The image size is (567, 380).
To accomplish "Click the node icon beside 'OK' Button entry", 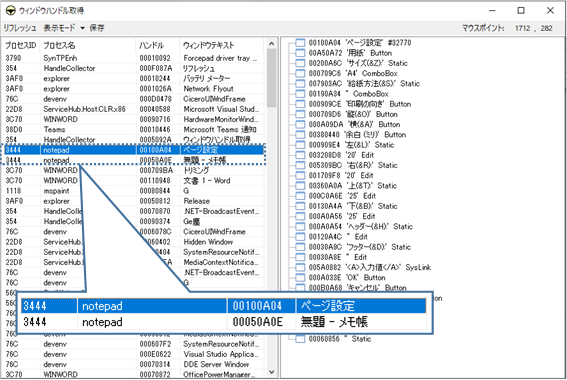I will (x=300, y=278).
